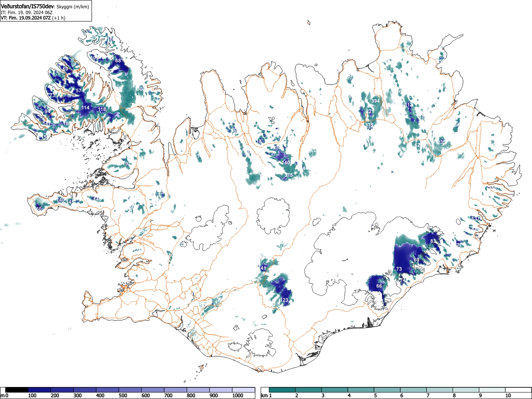Click the '500' tick label on meter legend
The image size is (532, 399).
pos(123,396)
